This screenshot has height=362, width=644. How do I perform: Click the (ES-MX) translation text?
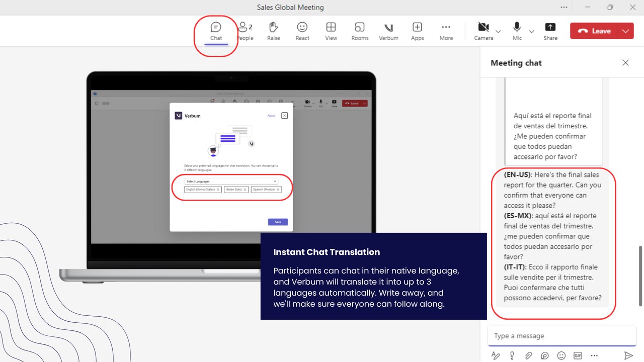pos(548,236)
